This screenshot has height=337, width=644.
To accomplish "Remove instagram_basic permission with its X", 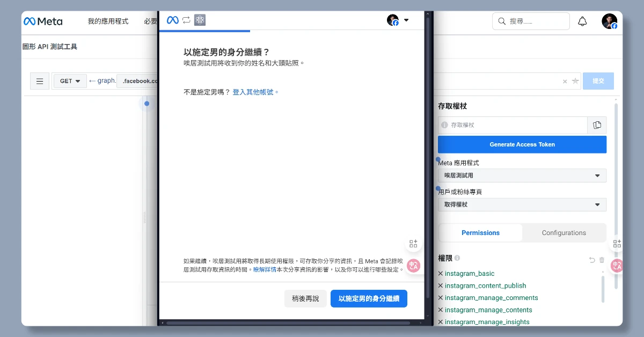I will (441, 274).
